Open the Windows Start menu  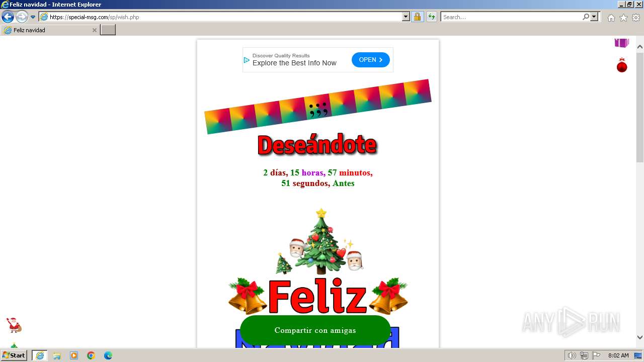[x=14, y=355]
